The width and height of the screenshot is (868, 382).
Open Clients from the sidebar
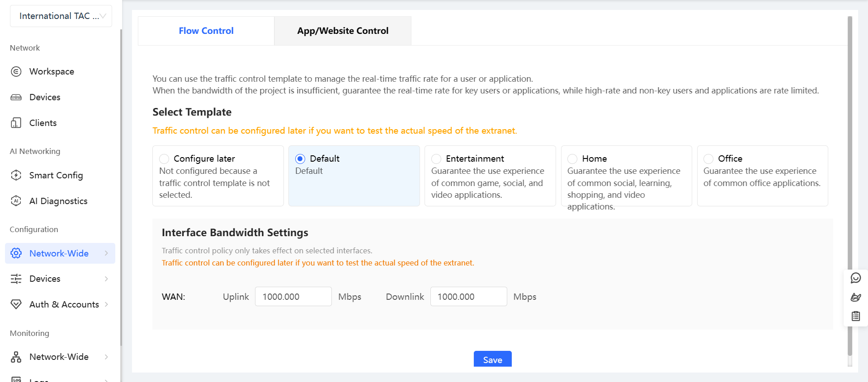pos(43,123)
